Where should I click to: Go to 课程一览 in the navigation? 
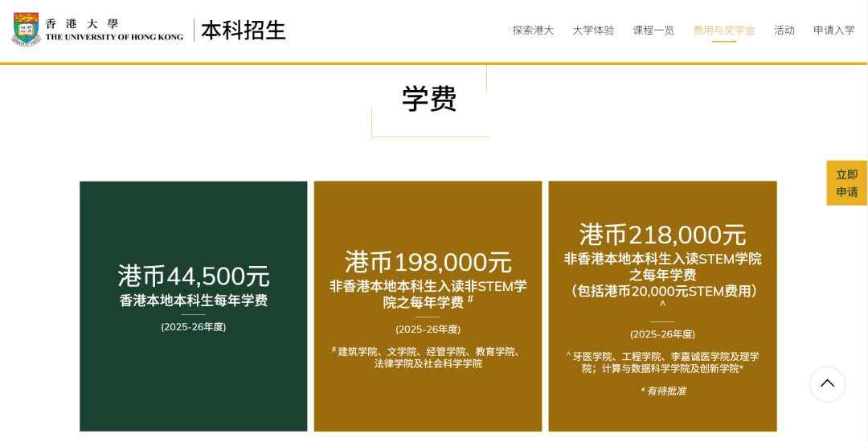653,31
